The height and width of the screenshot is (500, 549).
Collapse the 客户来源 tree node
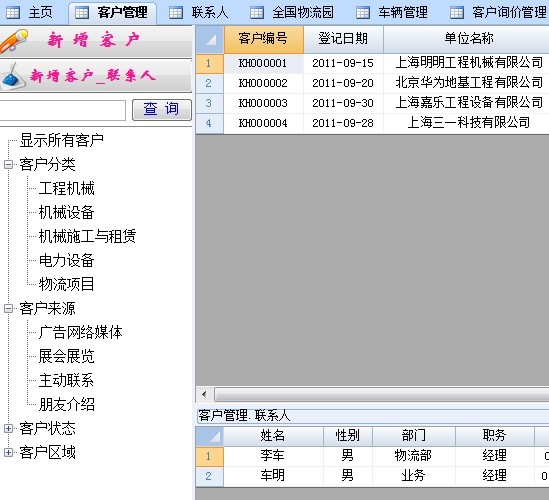pyautogui.click(x=8, y=308)
